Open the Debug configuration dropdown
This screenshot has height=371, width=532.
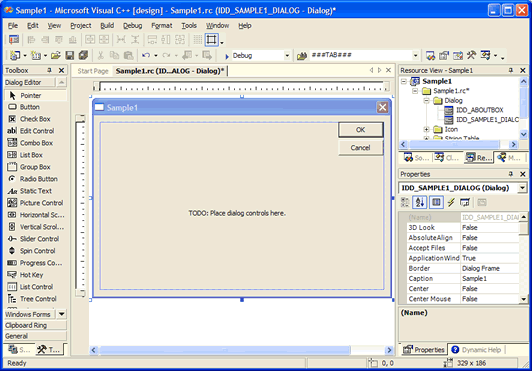[287, 55]
